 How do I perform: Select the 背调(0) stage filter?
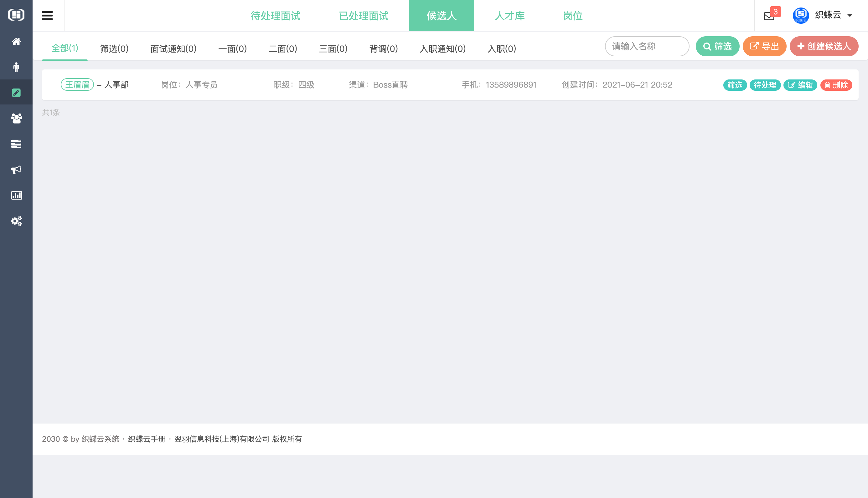384,48
